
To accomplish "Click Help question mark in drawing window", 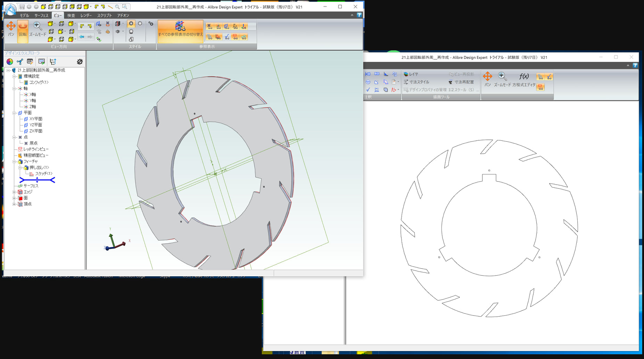I will tap(635, 65).
